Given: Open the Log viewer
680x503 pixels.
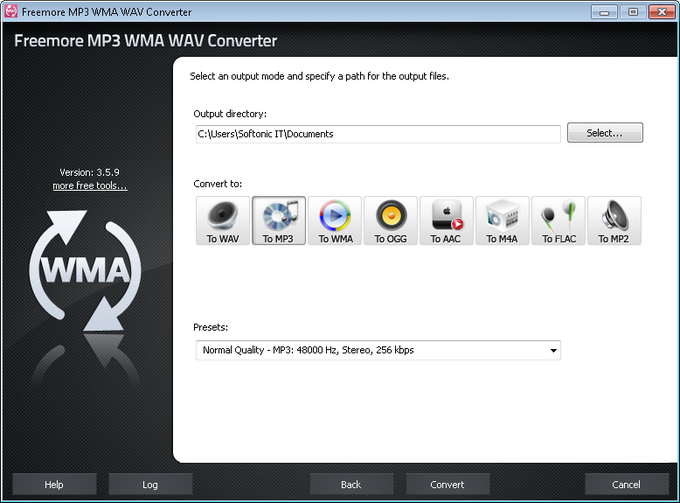Looking at the screenshot, I should coord(150,484).
